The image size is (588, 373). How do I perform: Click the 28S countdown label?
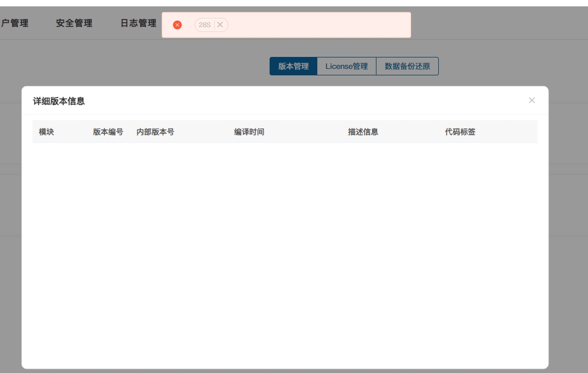click(205, 25)
